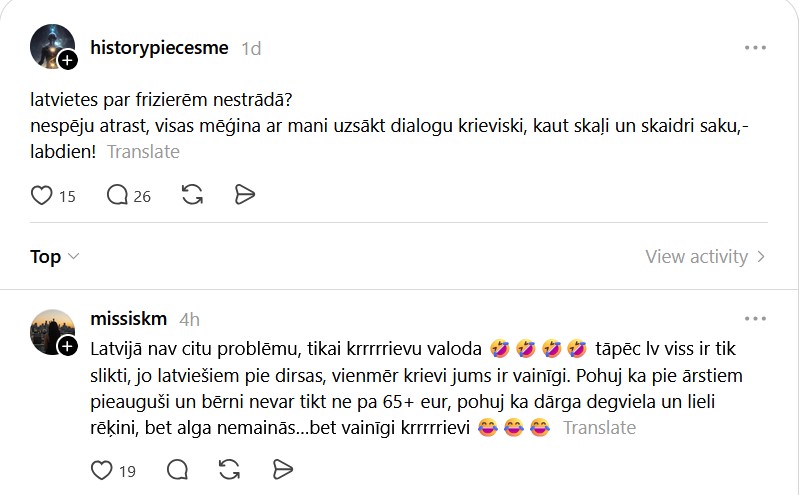Open more options for missiskm reply
This screenshot has height=495, width=807.
pyautogui.click(x=755, y=319)
